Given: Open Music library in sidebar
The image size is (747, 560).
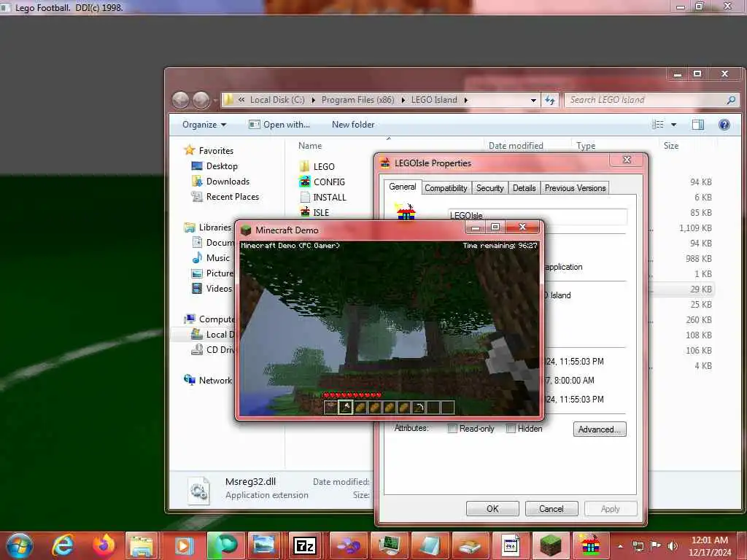Looking at the screenshot, I should (x=211, y=258).
